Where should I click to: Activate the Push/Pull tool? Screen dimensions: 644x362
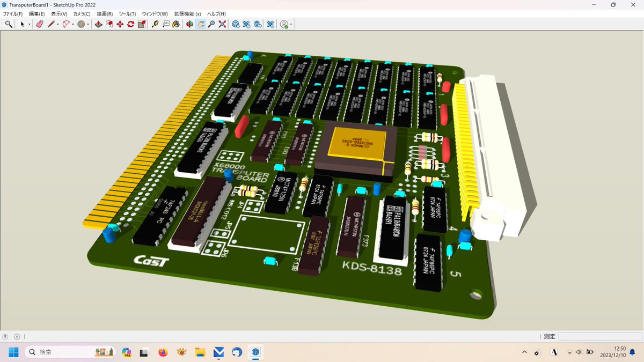99,24
